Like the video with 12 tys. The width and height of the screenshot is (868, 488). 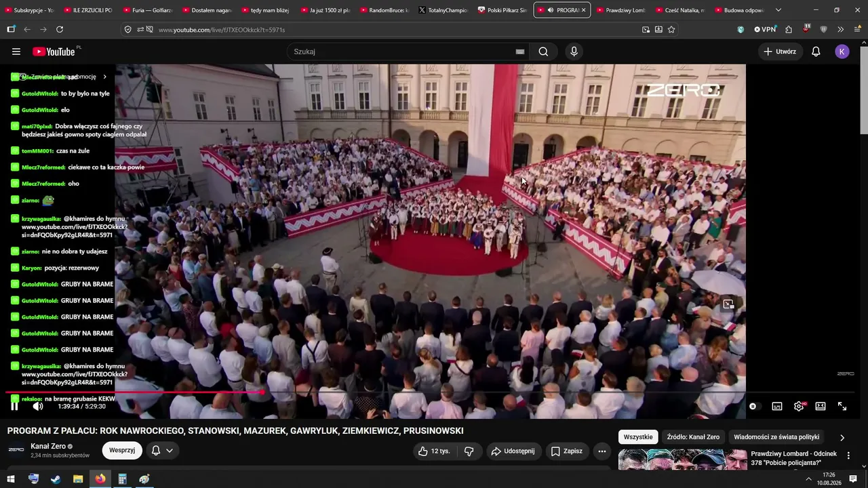click(x=434, y=451)
